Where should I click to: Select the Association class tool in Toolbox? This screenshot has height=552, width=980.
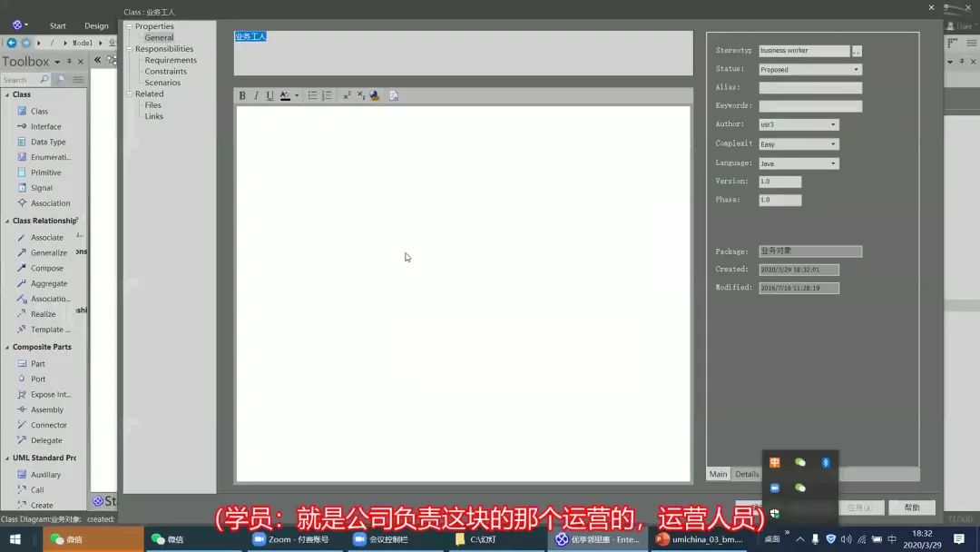point(50,203)
